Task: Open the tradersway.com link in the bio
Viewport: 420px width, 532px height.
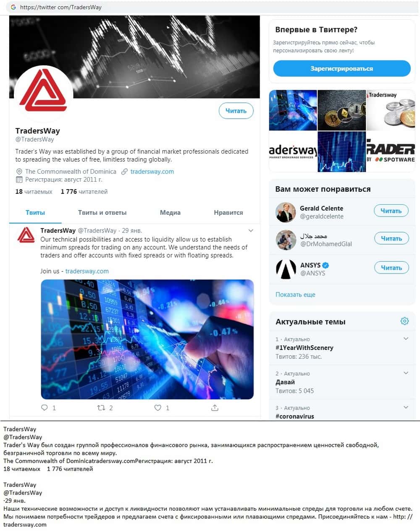Action: pyautogui.click(x=152, y=172)
